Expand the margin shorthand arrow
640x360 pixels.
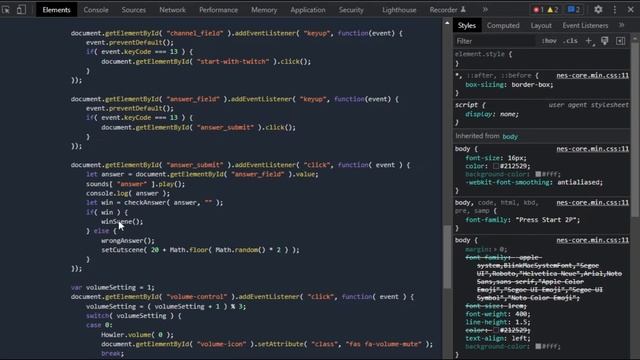click(x=496, y=249)
